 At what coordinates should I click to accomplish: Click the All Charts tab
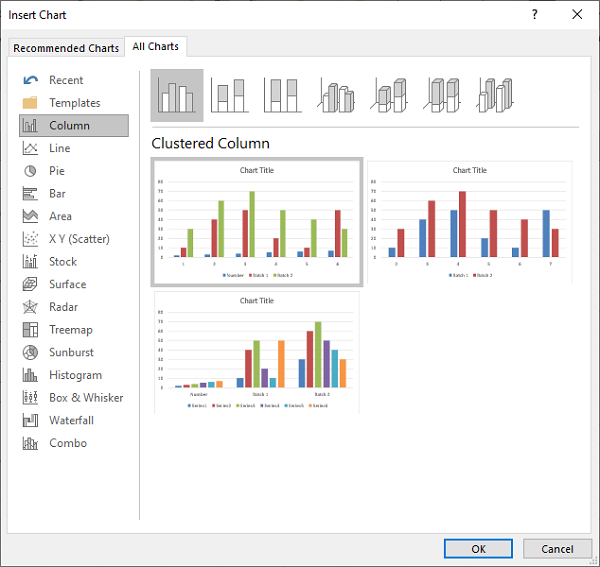click(x=157, y=47)
